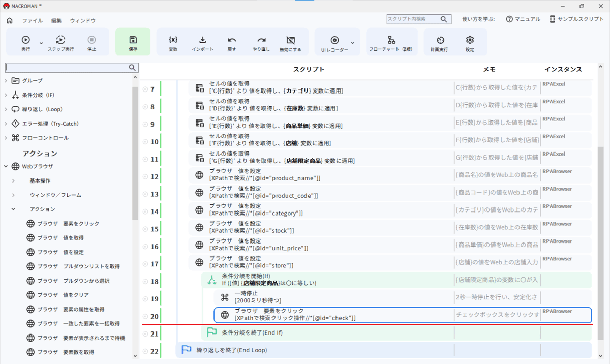Click the Home icon
This screenshot has width=610, height=364.
click(x=9, y=20)
